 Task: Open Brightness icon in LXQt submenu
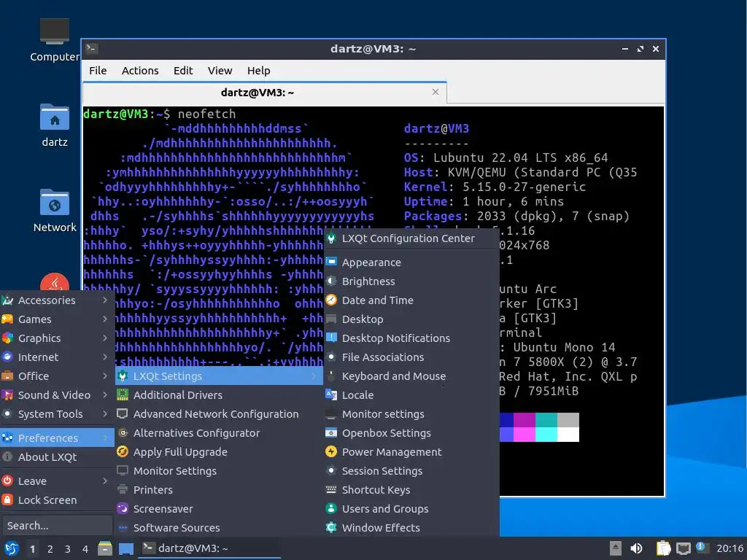(x=331, y=281)
